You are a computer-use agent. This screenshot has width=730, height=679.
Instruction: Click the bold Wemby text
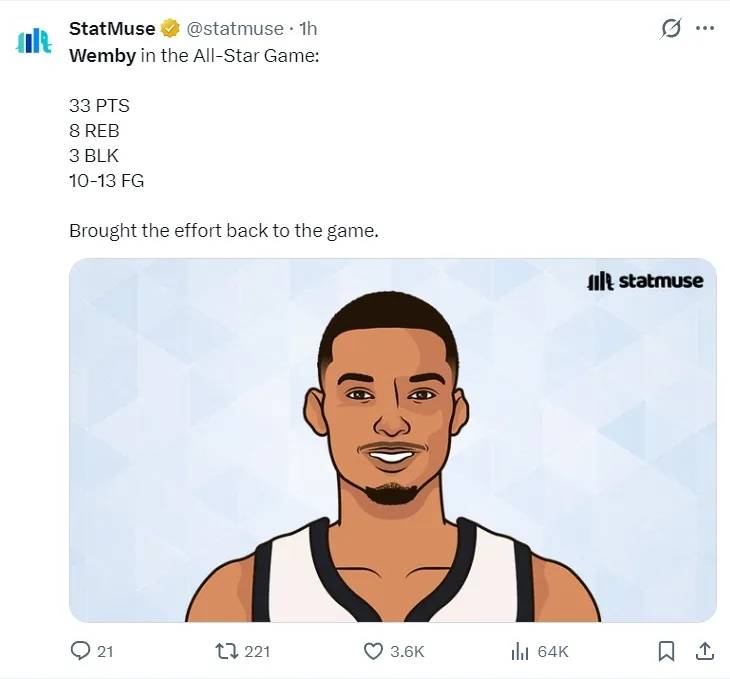pos(101,55)
